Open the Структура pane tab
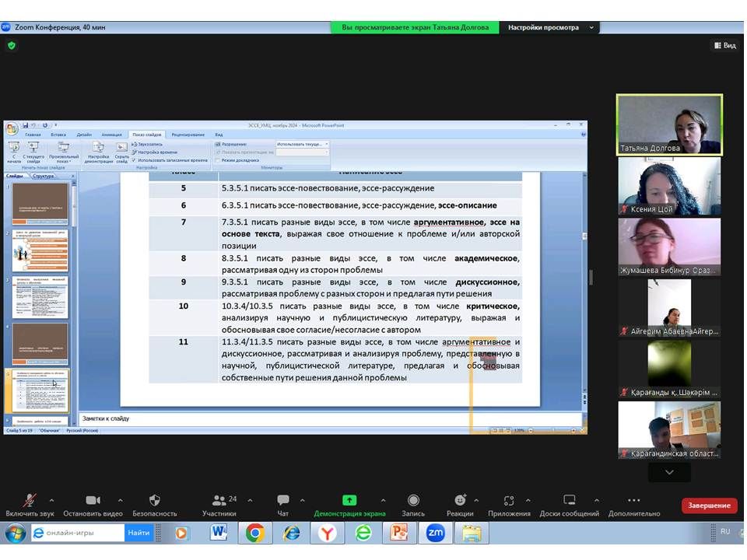The width and height of the screenshot is (747, 560). tap(44, 176)
